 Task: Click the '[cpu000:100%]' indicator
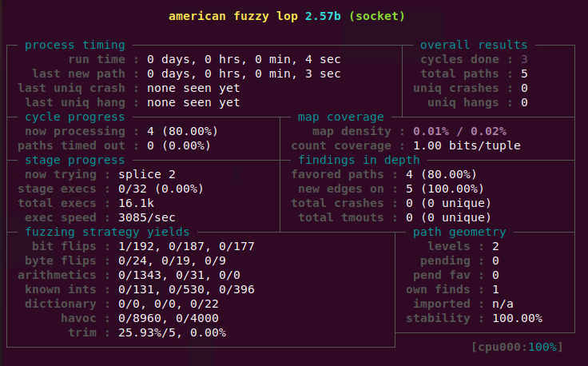click(x=517, y=348)
